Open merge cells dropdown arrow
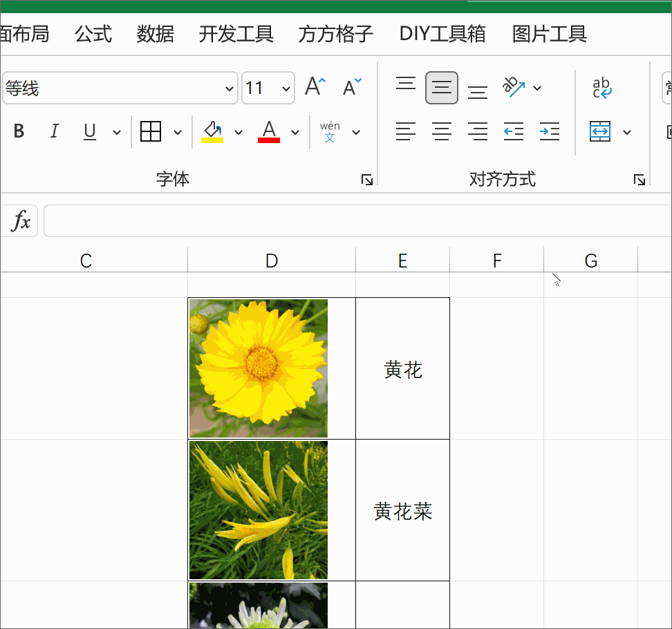 [627, 133]
